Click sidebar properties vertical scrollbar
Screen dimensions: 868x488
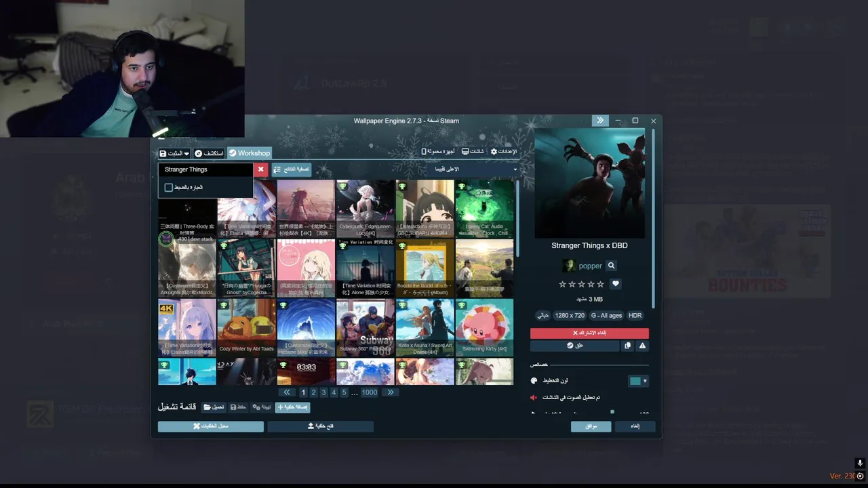654,217
